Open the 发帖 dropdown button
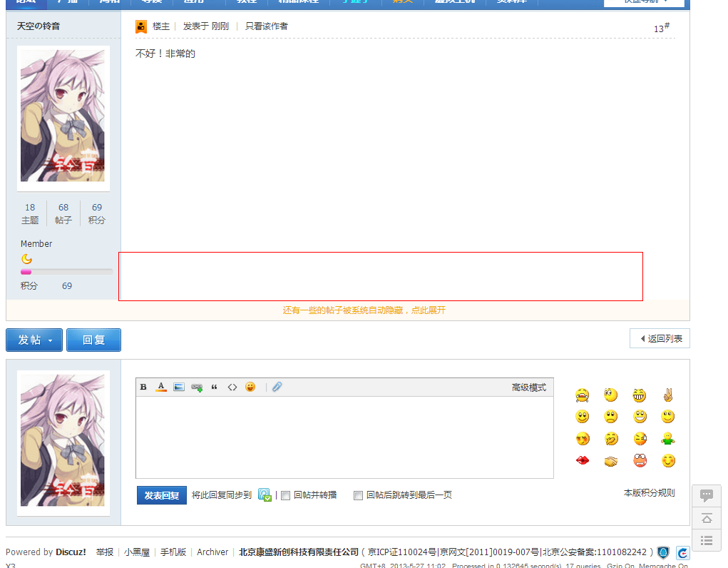728x568 pixels. 34,340
